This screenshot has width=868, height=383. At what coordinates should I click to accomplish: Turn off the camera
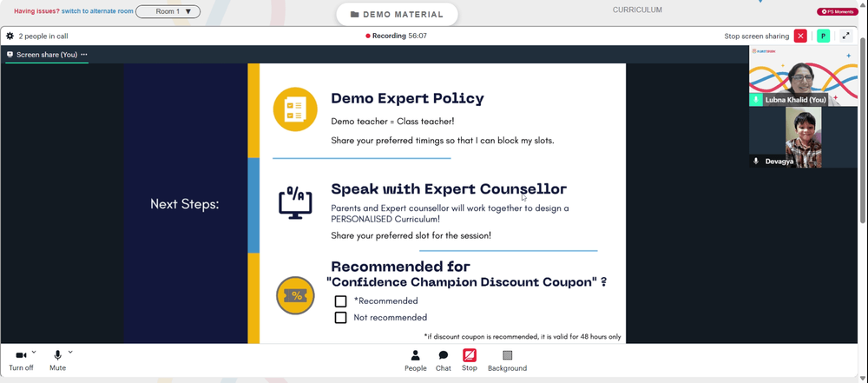coord(21,360)
